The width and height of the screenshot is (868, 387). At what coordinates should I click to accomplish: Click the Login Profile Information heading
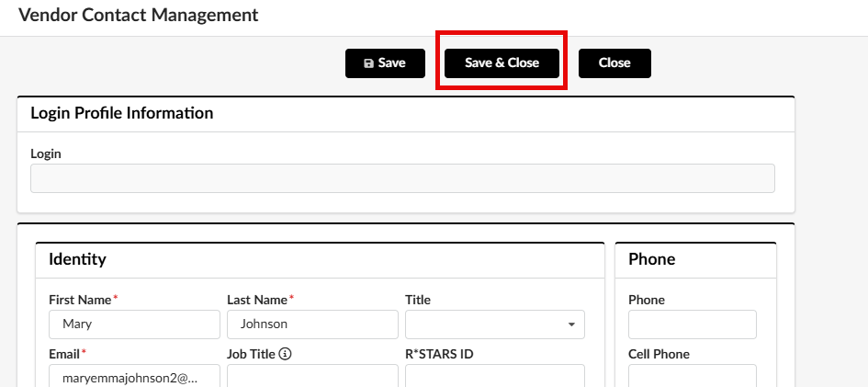click(122, 113)
